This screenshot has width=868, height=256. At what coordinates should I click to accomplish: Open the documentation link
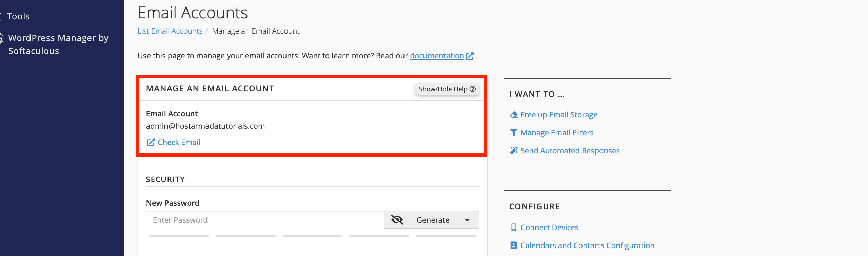coord(437,56)
